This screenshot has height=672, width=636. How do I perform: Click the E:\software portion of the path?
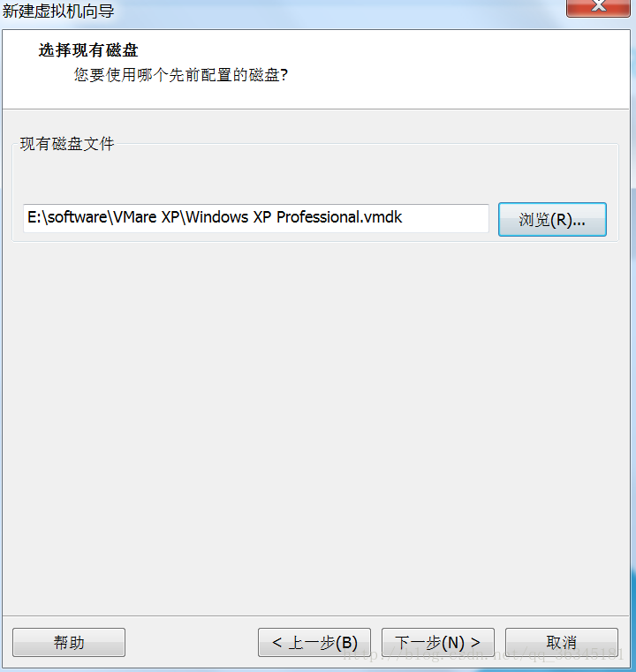(67, 217)
